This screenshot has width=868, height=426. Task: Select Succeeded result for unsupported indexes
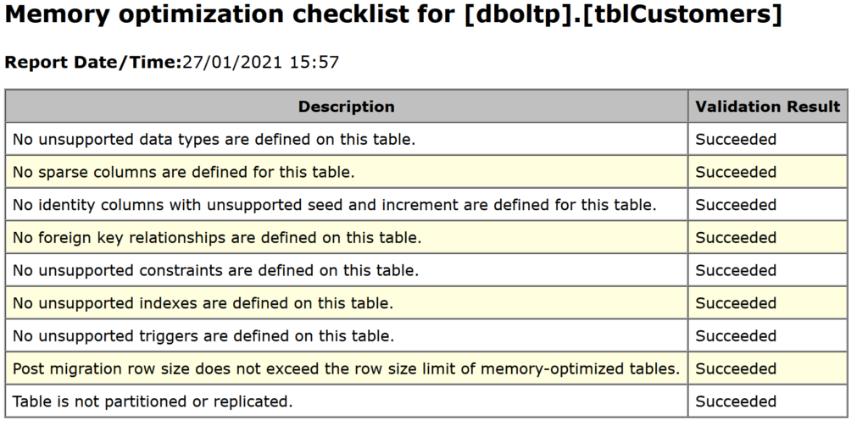[x=736, y=303]
